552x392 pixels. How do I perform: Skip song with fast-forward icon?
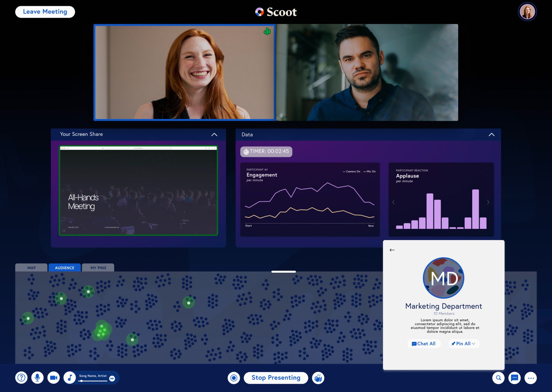click(112, 379)
